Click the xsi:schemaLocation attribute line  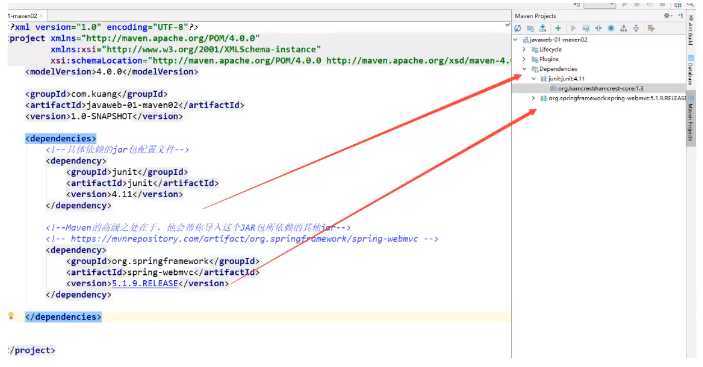point(280,60)
